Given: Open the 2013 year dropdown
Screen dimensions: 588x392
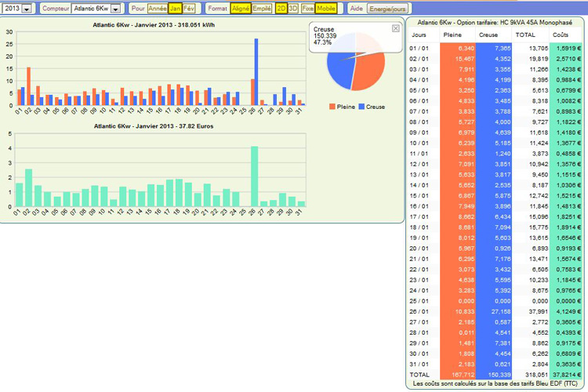Looking at the screenshot, I should (27, 9).
